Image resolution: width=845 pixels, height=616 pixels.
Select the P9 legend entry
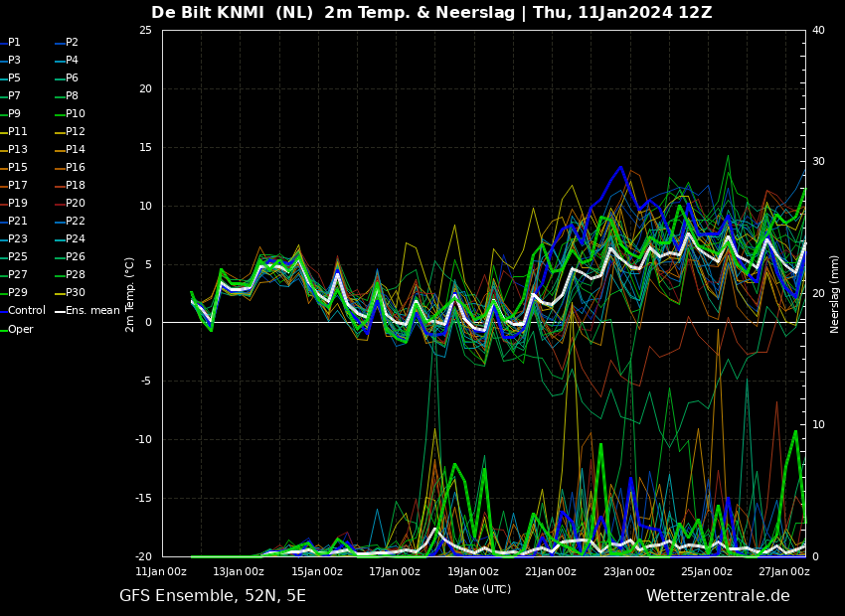[10, 113]
